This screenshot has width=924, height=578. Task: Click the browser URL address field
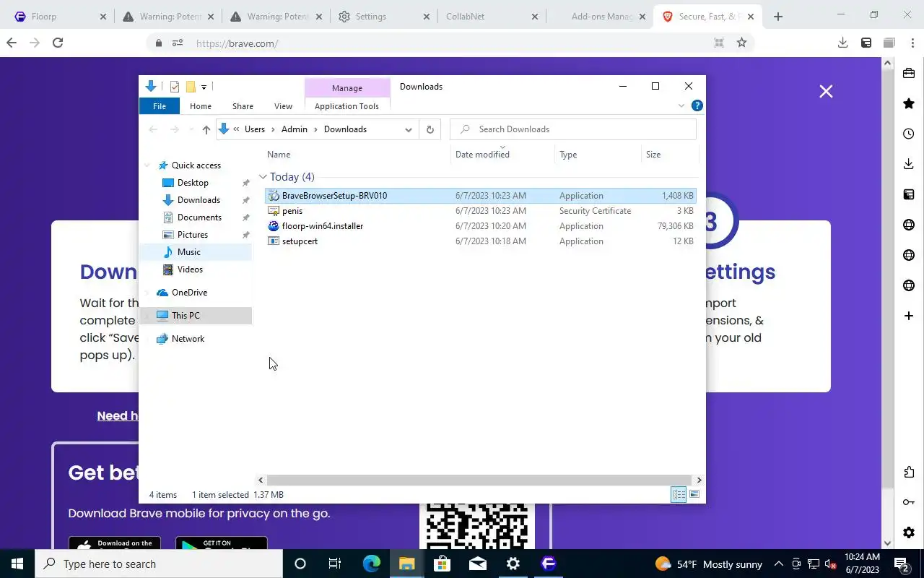(x=448, y=43)
